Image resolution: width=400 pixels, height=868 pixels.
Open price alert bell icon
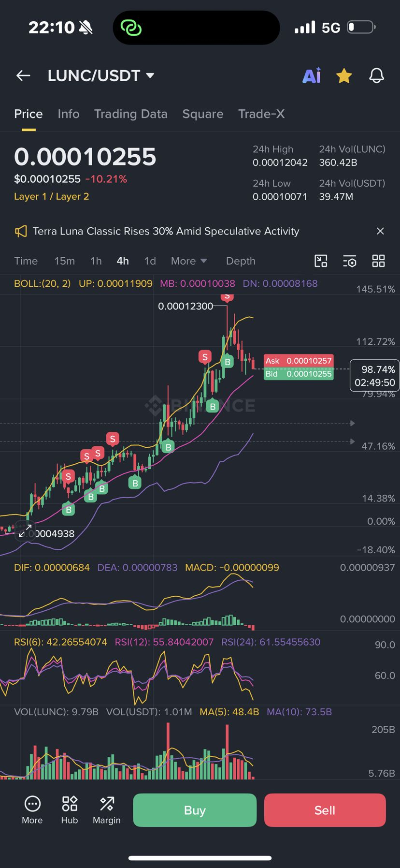pos(376,75)
